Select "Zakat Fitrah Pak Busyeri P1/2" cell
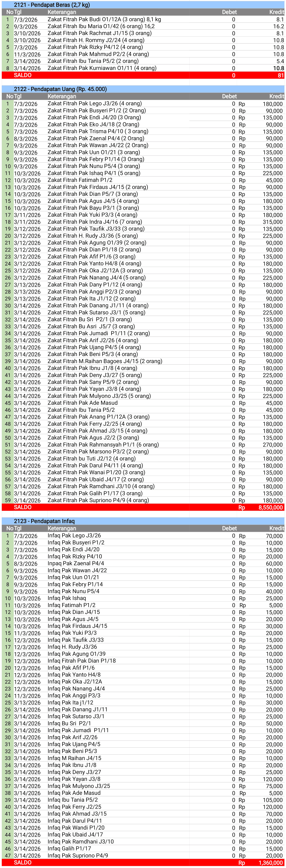 point(97,111)
